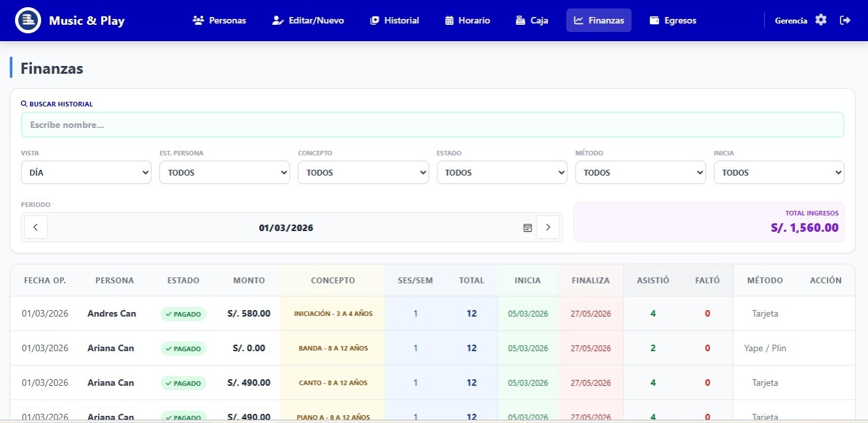Click the logout icon at top right
Image resolution: width=868 pixels, height=423 pixels.
(845, 20)
